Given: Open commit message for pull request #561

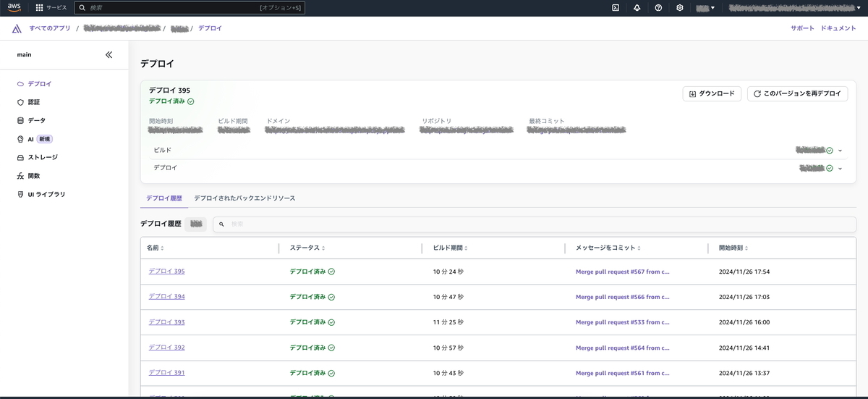Looking at the screenshot, I should [x=623, y=373].
